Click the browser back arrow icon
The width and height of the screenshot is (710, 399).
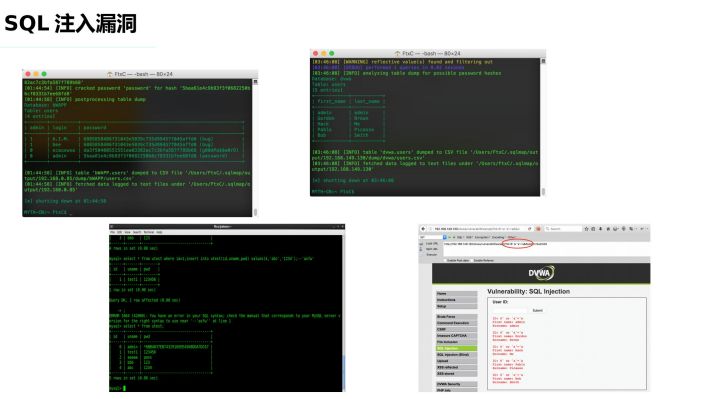[x=423, y=229]
